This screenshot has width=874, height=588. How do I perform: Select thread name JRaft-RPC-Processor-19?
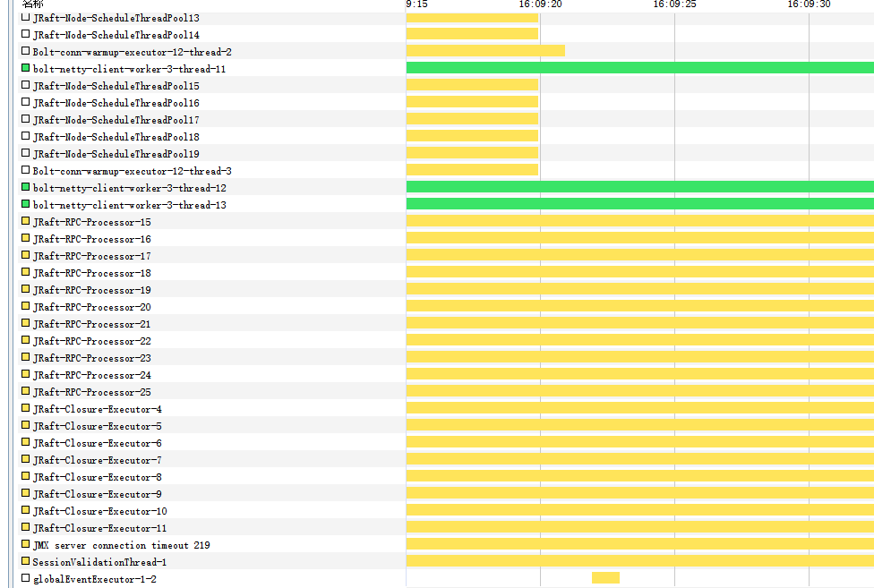pyautogui.click(x=92, y=290)
